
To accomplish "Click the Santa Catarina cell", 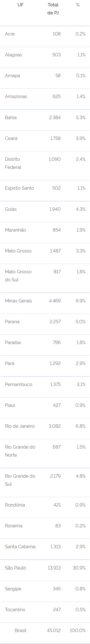I will point(20,547).
